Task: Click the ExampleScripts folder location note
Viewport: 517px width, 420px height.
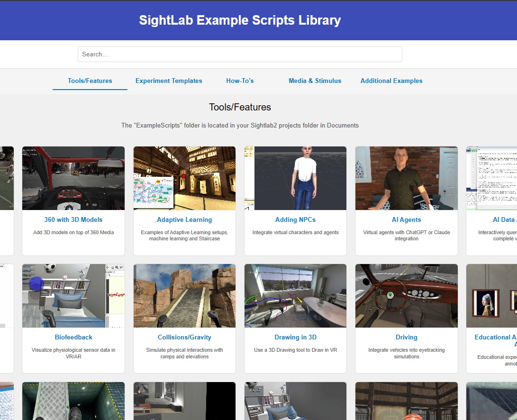Action: click(240, 125)
